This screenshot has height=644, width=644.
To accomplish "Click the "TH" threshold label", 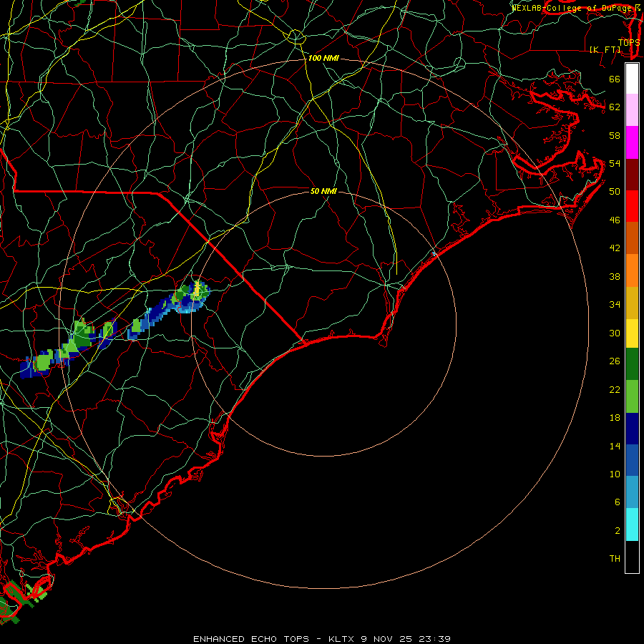I will tap(615, 559).
